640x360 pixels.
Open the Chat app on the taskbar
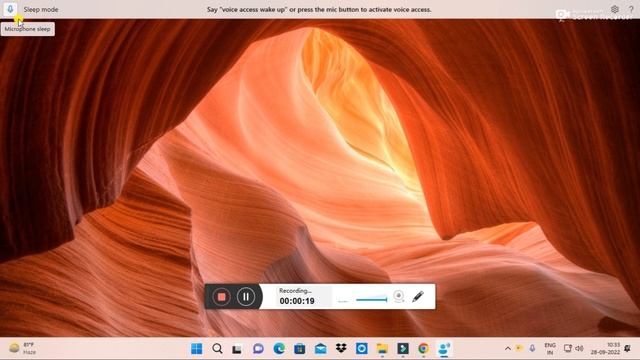coord(258,349)
